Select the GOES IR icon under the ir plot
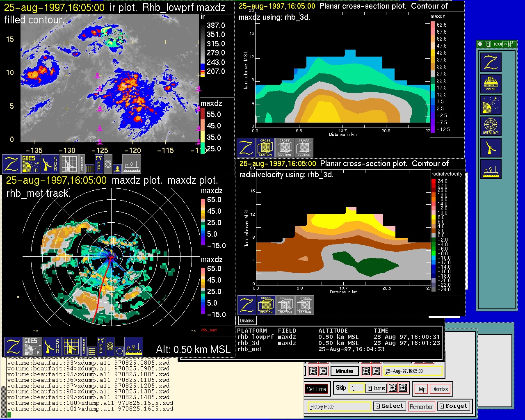The width and height of the screenshot is (525, 420). 30,164
